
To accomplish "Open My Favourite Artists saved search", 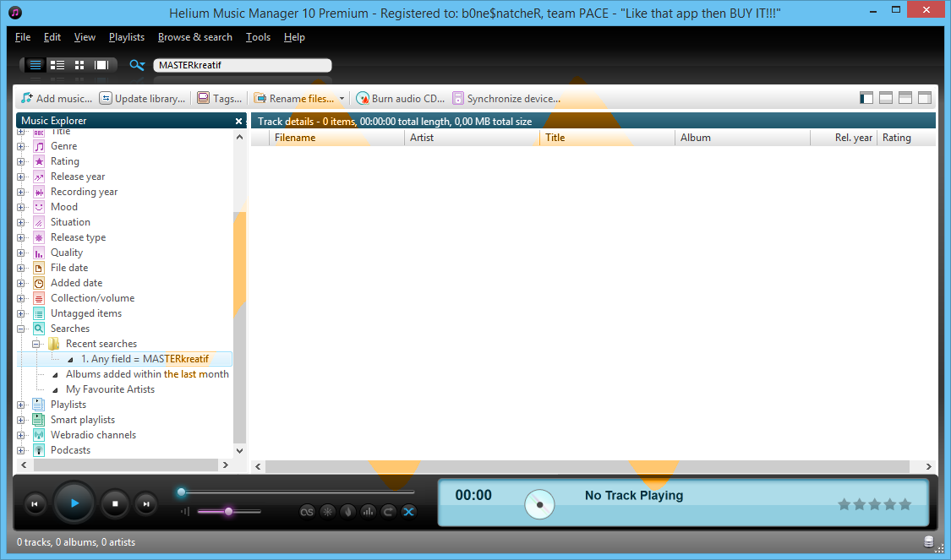I will pyautogui.click(x=111, y=389).
